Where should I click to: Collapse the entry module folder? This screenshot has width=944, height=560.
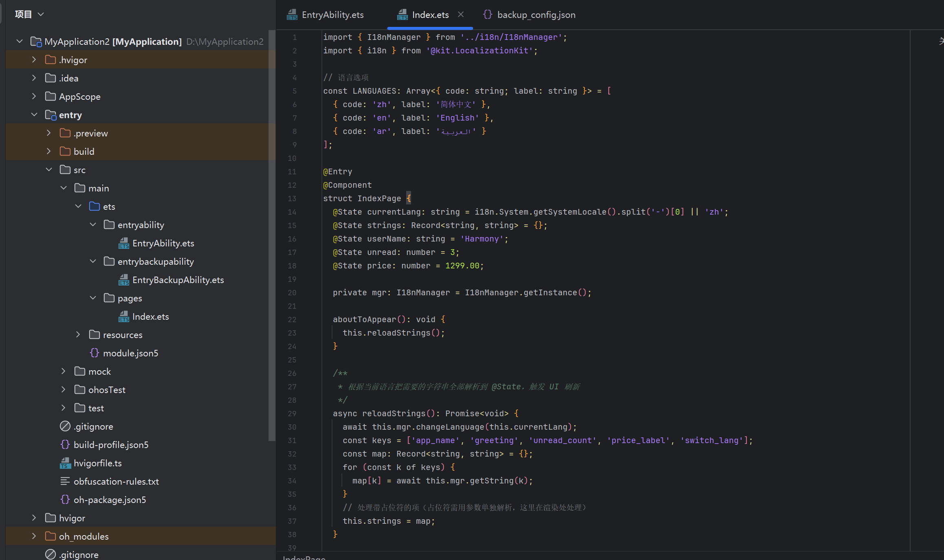pyautogui.click(x=34, y=115)
